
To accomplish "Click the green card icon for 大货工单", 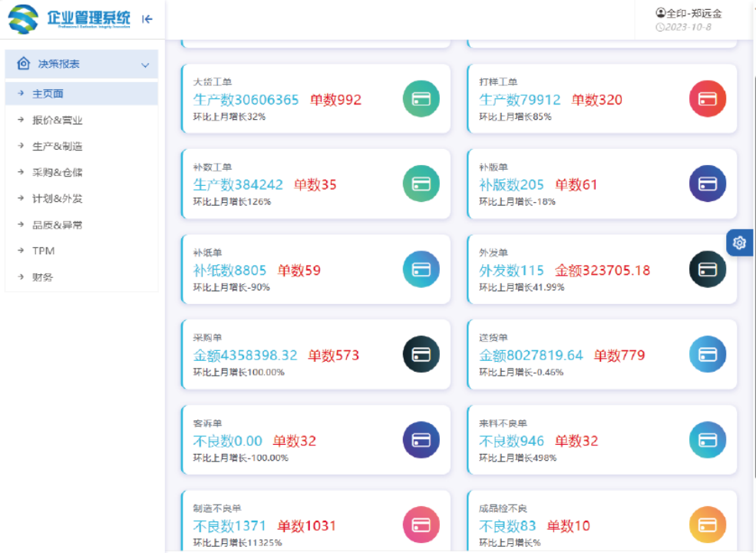I will click(x=421, y=99).
